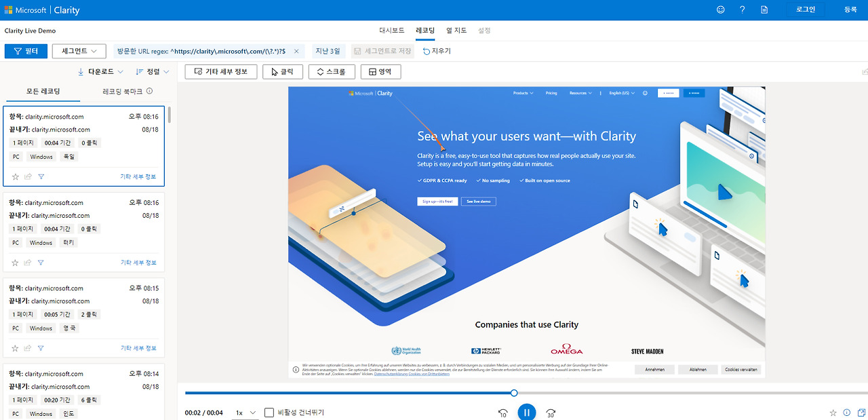868x420 pixels.
Task: Open the 지난 3일 date filter
Action: [x=329, y=51]
